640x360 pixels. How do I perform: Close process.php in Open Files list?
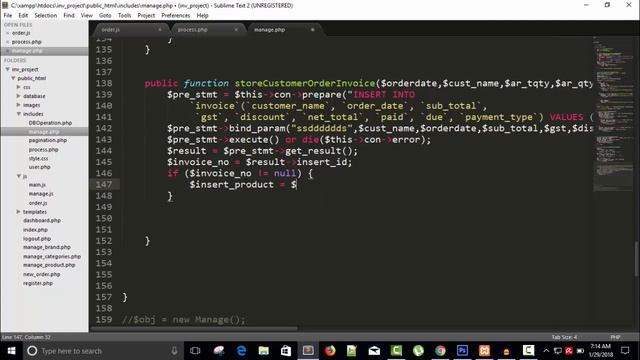tap(7, 42)
